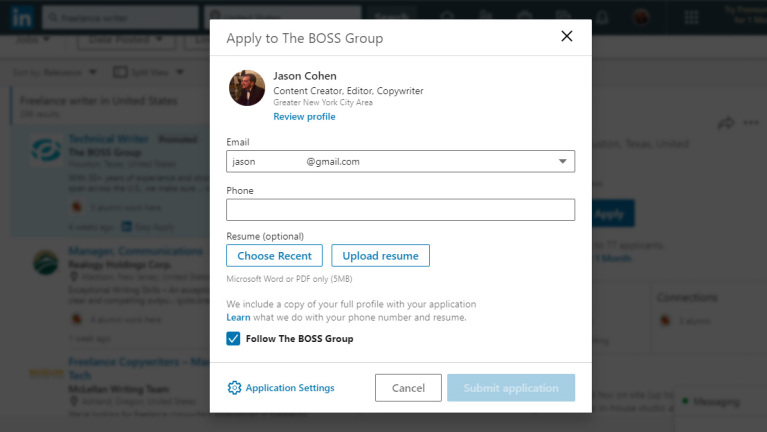
Task: Click The BOSS Group company logo in listing
Action: coord(46,150)
